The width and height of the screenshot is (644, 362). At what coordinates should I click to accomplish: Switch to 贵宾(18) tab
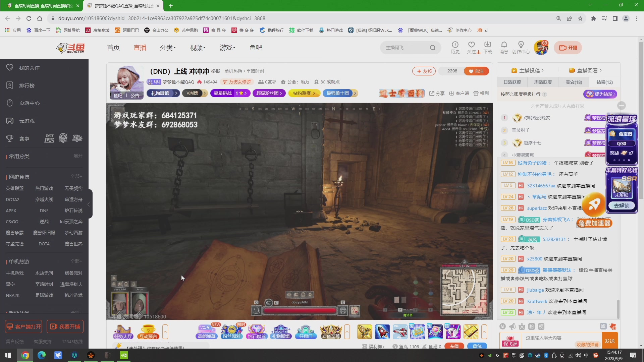(574, 82)
